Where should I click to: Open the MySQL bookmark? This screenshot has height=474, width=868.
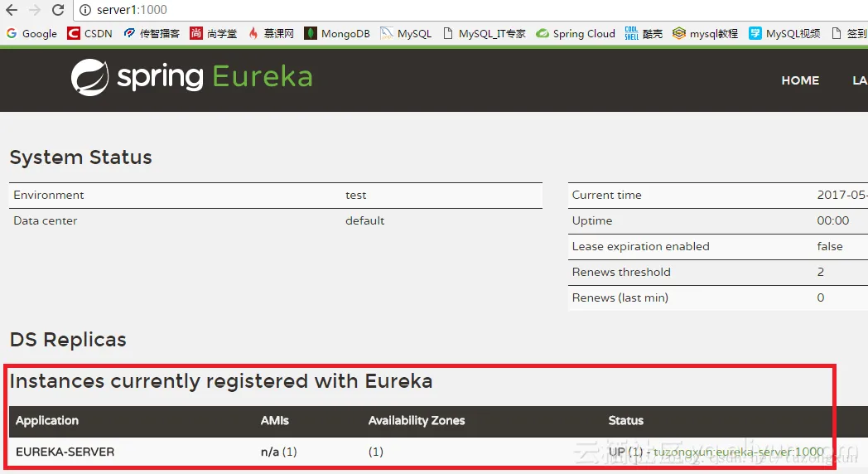(406, 34)
